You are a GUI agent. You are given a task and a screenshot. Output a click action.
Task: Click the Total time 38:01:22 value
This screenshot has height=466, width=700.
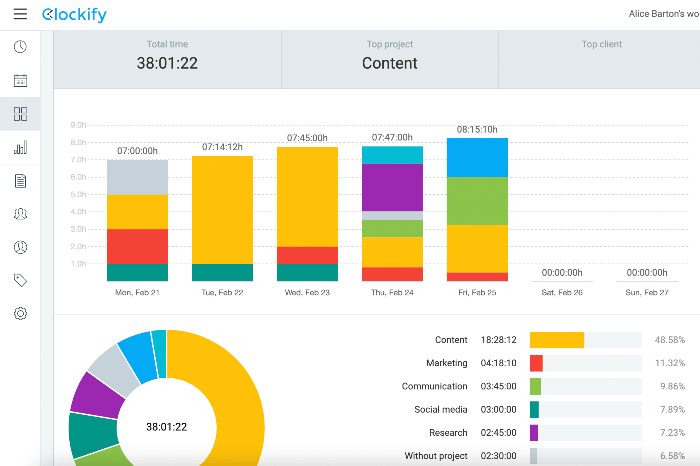[x=167, y=63]
